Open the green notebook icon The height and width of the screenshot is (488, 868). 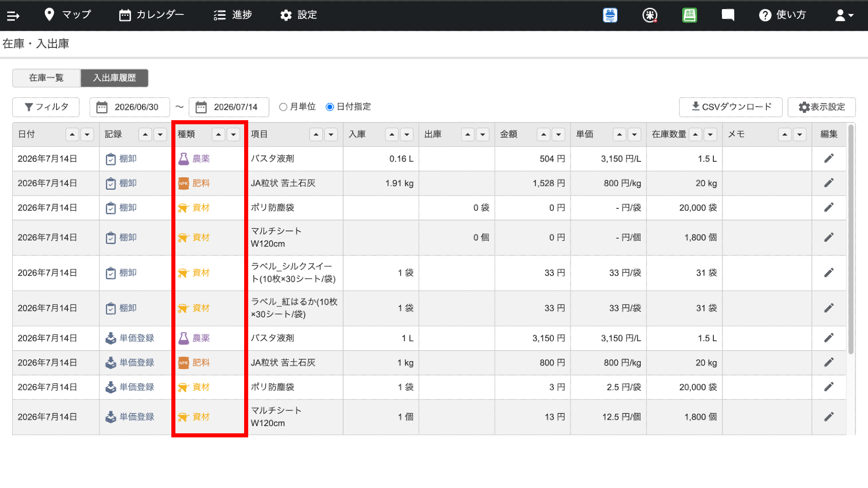[689, 15]
